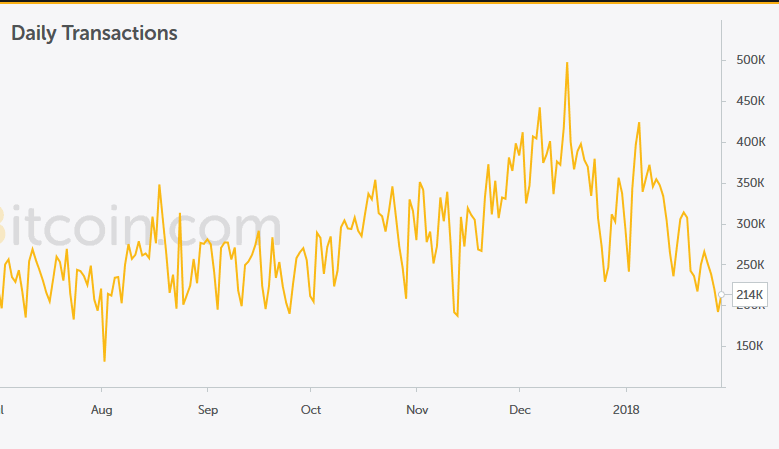The width and height of the screenshot is (779, 449).
Task: Click the 150K y-axis label
Action: pos(749,346)
